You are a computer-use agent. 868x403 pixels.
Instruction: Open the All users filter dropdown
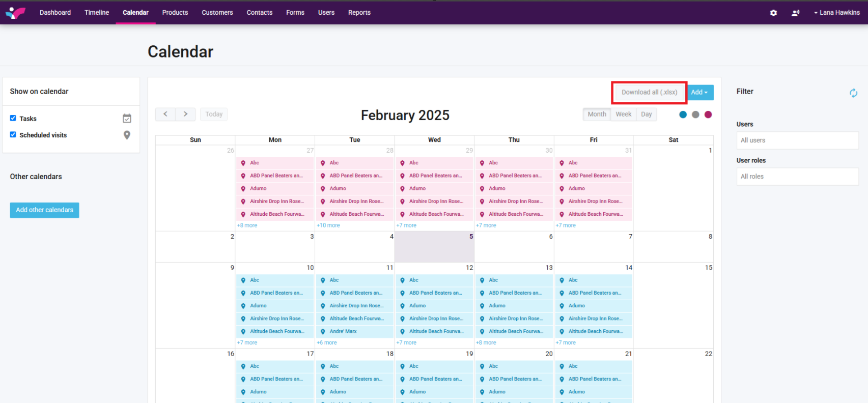point(797,140)
